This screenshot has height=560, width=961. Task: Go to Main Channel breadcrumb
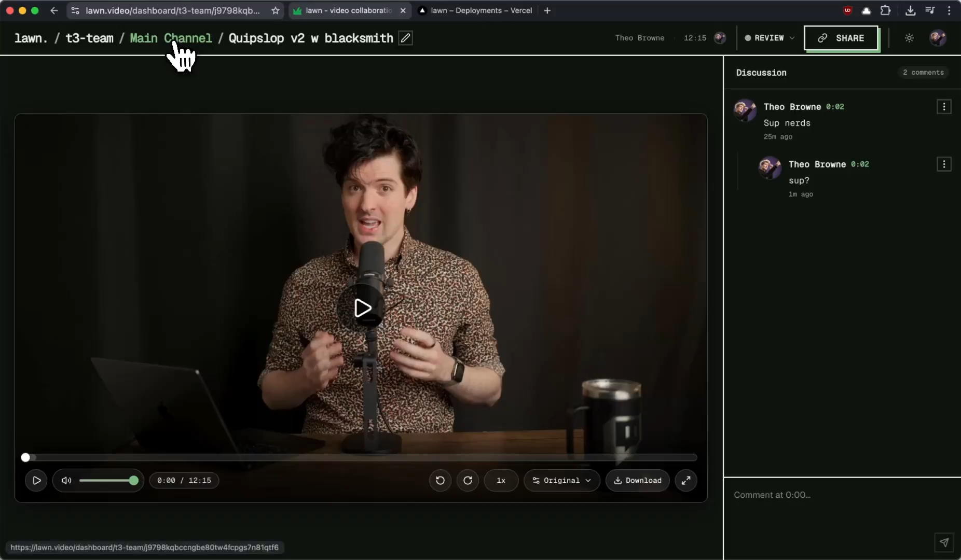[x=171, y=38]
